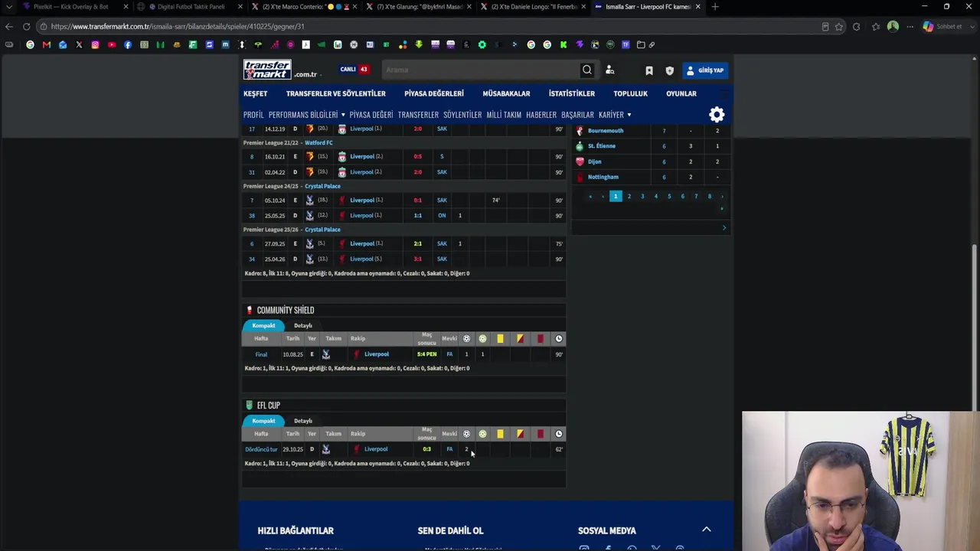Go to page 2 in pagination

tap(629, 197)
